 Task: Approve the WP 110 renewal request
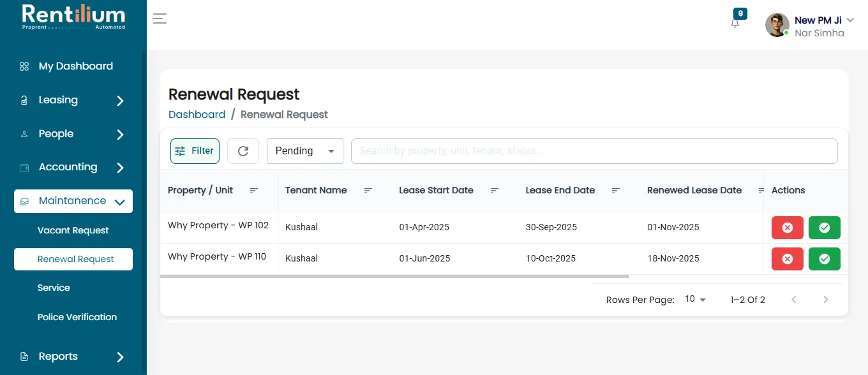coord(825,259)
